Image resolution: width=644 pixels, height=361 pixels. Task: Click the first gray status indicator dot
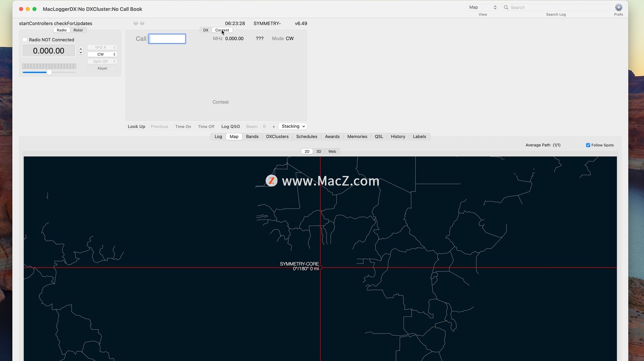pyautogui.click(x=136, y=23)
